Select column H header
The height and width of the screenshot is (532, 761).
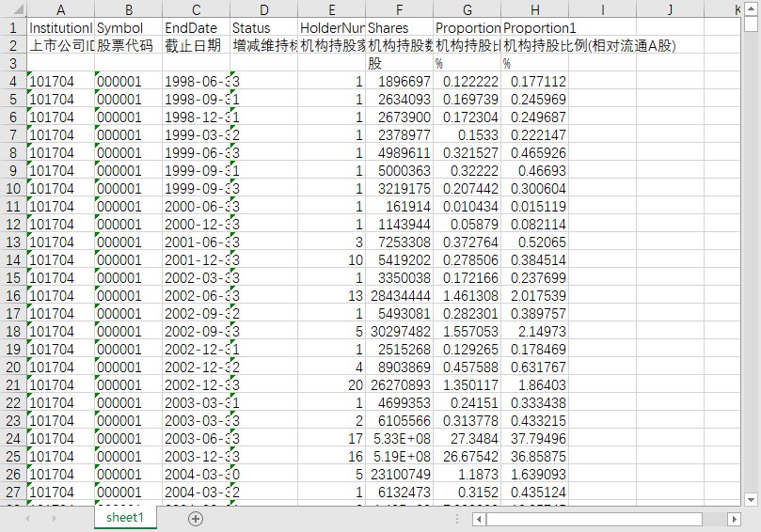535,9
